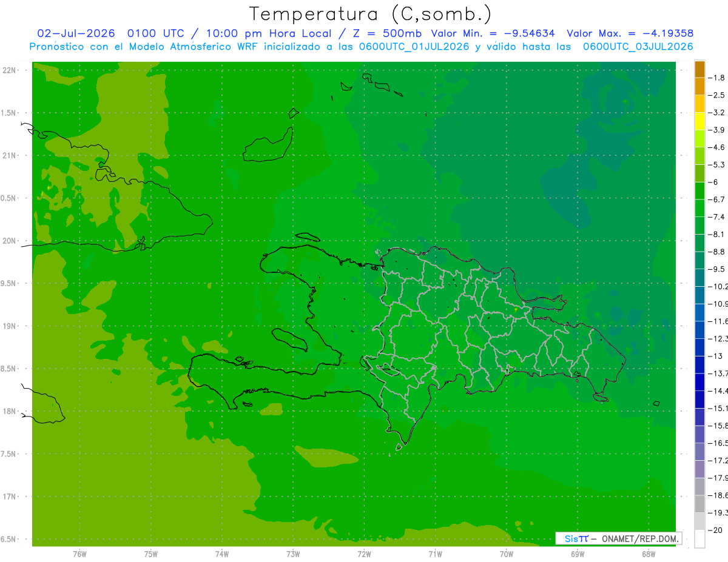
Task: Click the "6.5N" latitude tick label
Action: 8,539
